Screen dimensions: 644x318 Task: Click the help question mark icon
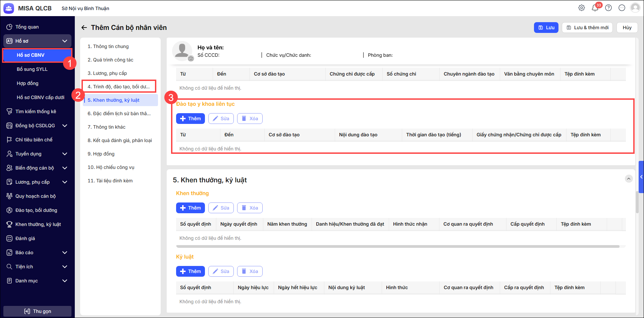608,8
